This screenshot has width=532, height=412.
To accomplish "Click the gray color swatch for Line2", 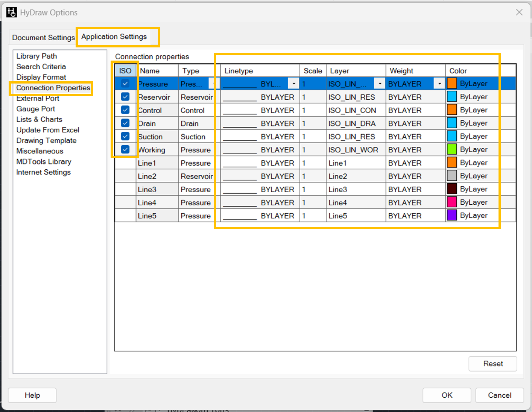I will (452, 175).
